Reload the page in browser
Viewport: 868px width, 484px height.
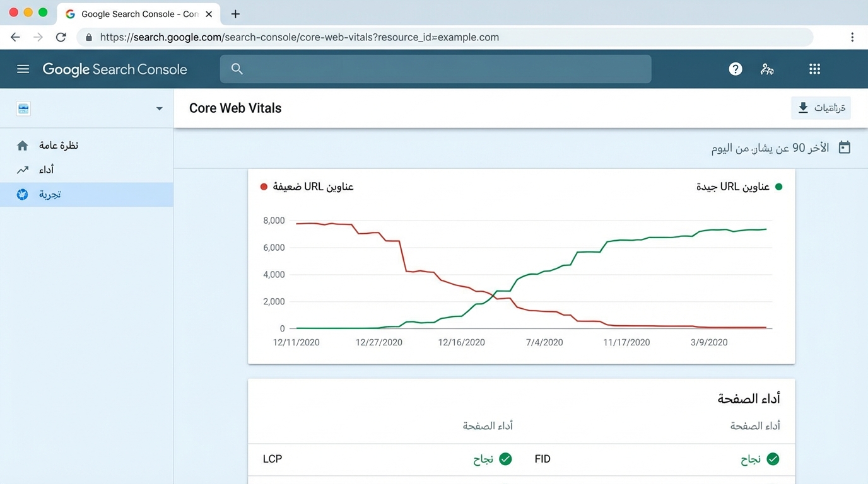pyautogui.click(x=61, y=37)
